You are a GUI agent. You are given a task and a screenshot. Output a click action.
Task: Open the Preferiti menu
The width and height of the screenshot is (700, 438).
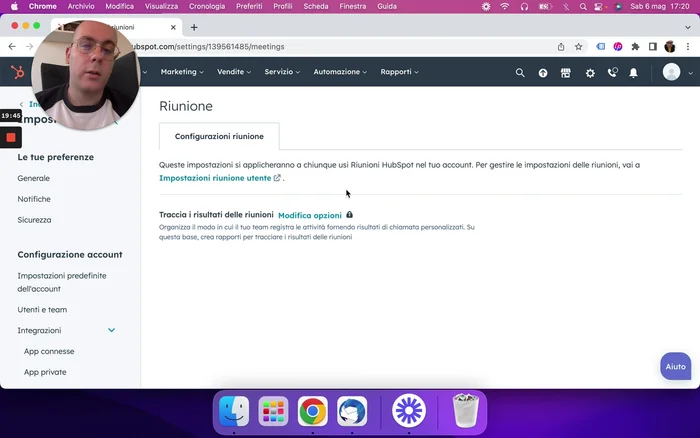[249, 7]
